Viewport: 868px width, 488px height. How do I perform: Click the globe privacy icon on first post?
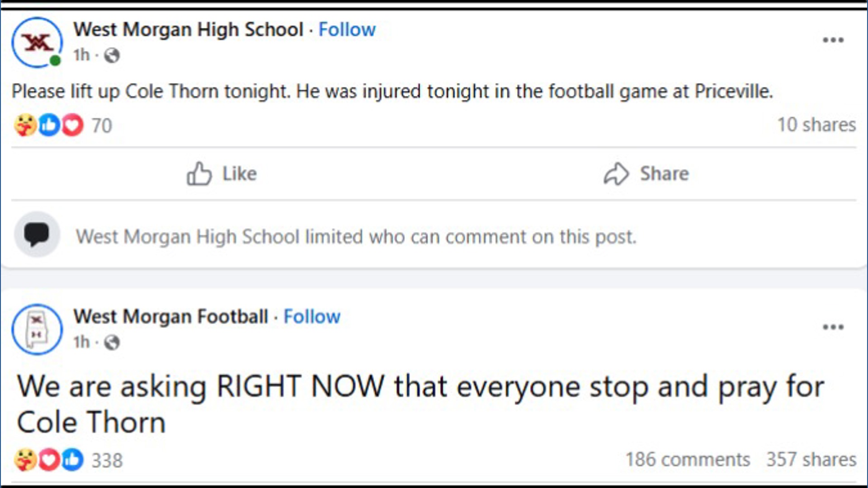113,56
